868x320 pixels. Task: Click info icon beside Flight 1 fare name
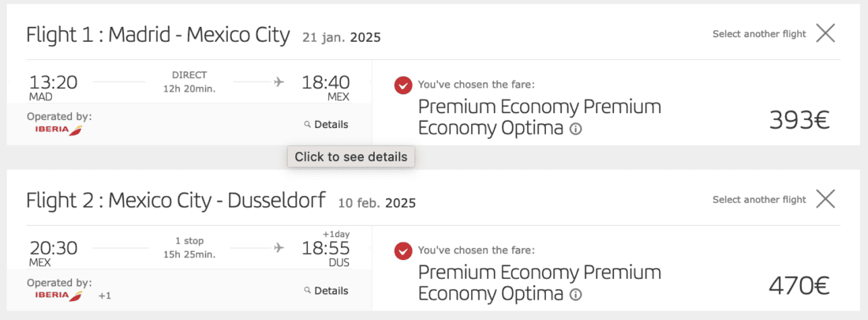pyautogui.click(x=575, y=129)
